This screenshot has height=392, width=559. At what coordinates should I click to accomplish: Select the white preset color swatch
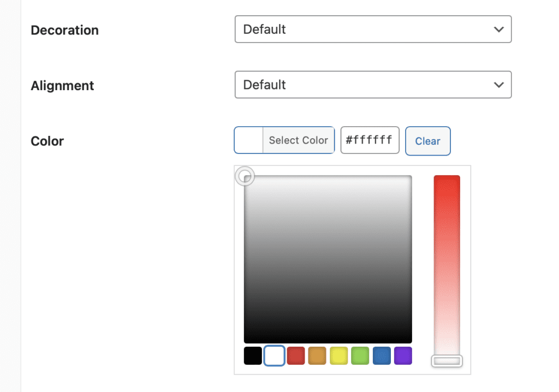[x=274, y=355]
